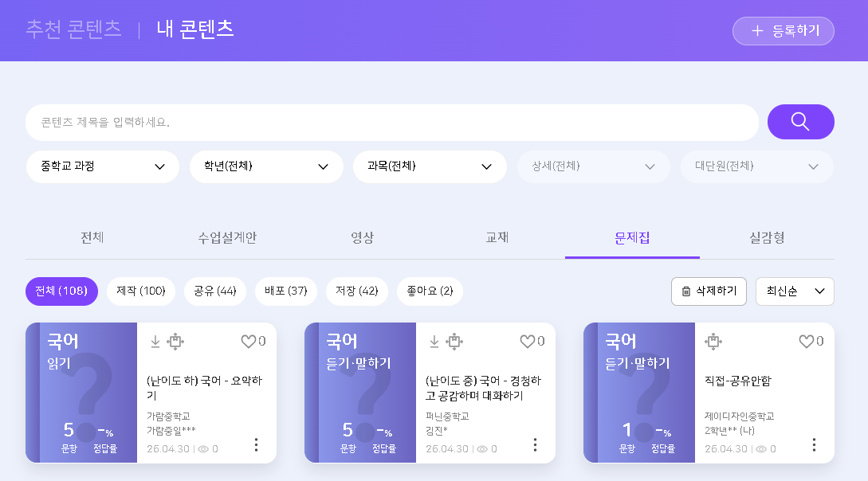Image resolution: width=868 pixels, height=481 pixels.
Task: Toggle the 좋아요 (2) filter chip
Action: 430,291
